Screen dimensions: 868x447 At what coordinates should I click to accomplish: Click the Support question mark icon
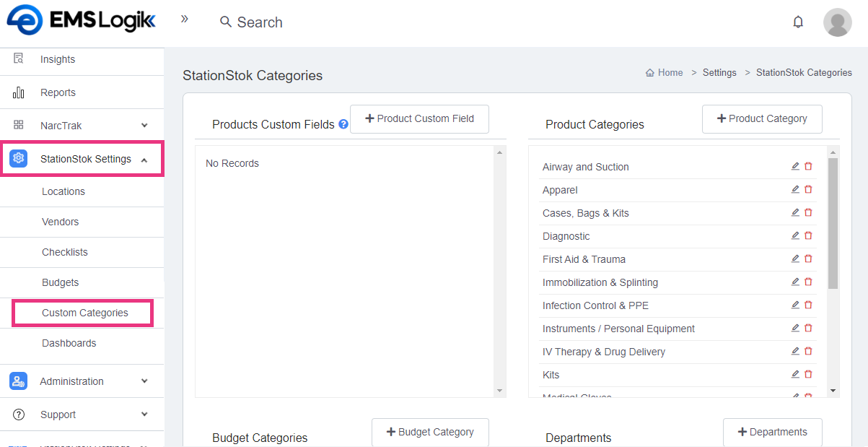tap(19, 415)
